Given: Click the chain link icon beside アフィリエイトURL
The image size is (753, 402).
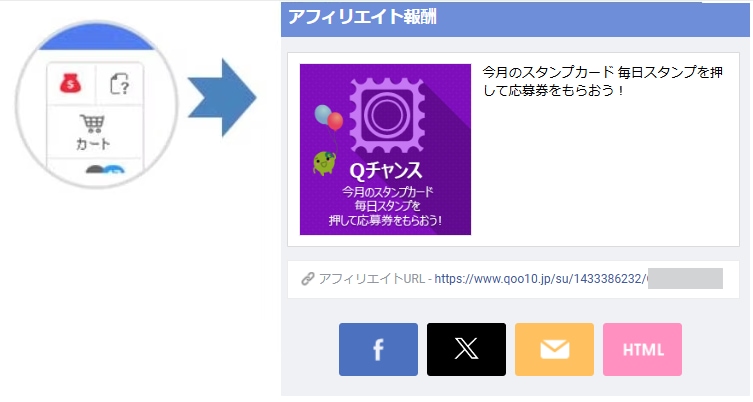Looking at the screenshot, I should 307,279.
